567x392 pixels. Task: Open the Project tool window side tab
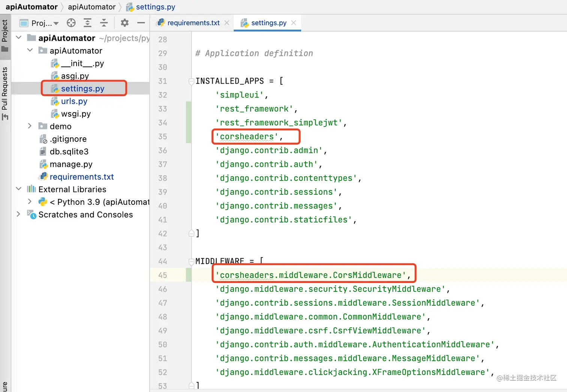pos(5,36)
